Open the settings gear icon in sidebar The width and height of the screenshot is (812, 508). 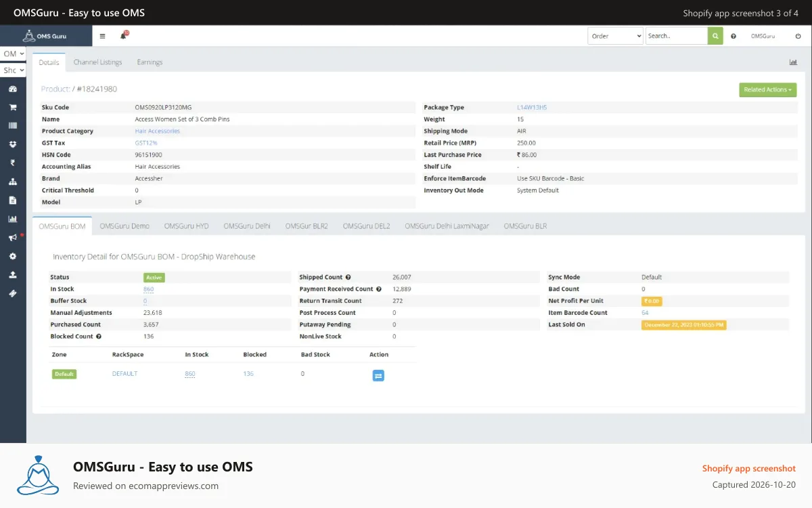pos(12,256)
